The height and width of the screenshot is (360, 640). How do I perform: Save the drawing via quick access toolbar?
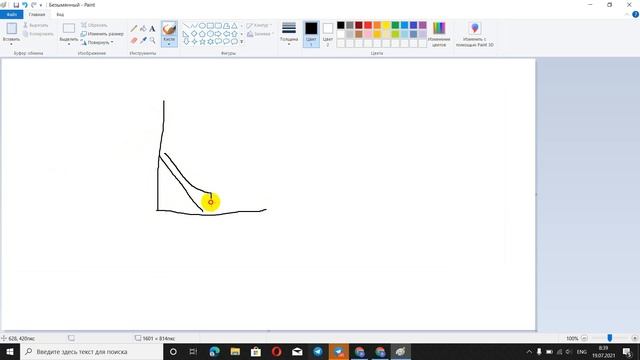pyautogui.click(x=16, y=5)
